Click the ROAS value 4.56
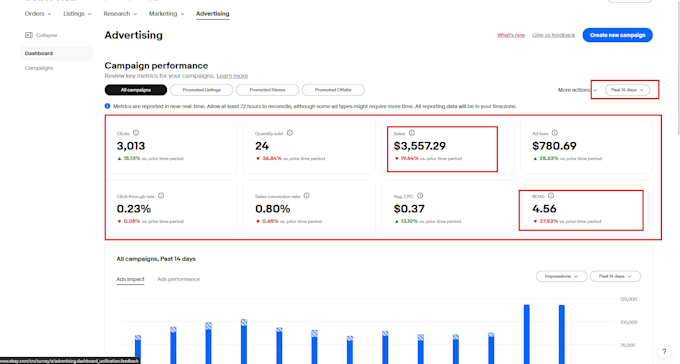 point(544,209)
